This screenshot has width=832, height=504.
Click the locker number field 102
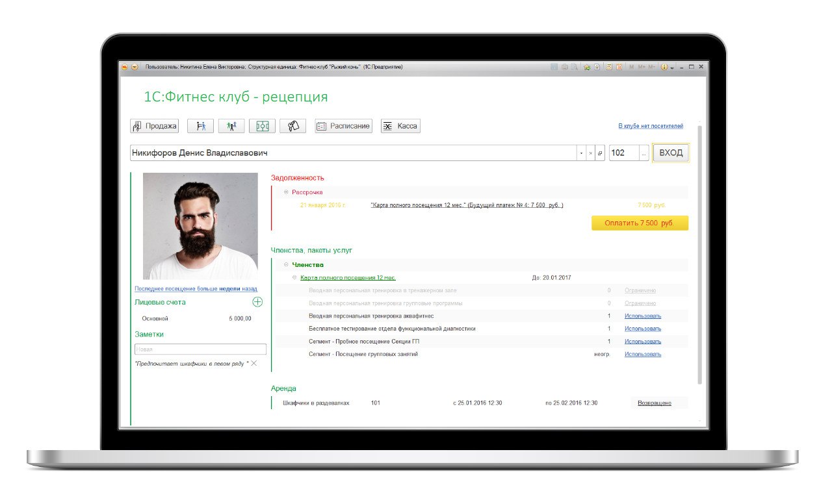624,153
